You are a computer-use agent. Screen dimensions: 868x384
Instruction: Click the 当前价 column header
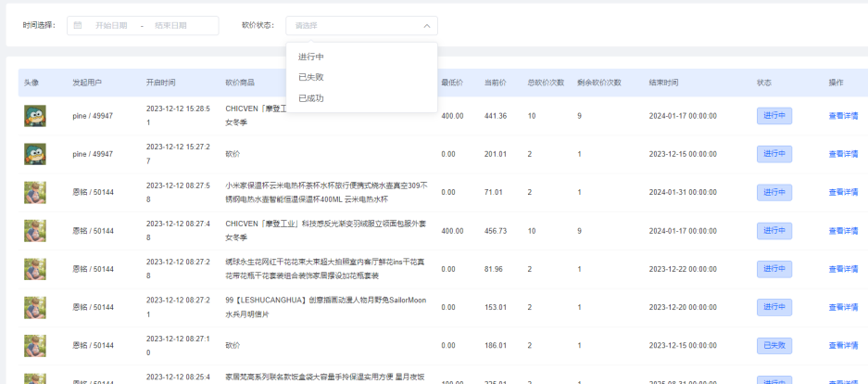tap(496, 83)
